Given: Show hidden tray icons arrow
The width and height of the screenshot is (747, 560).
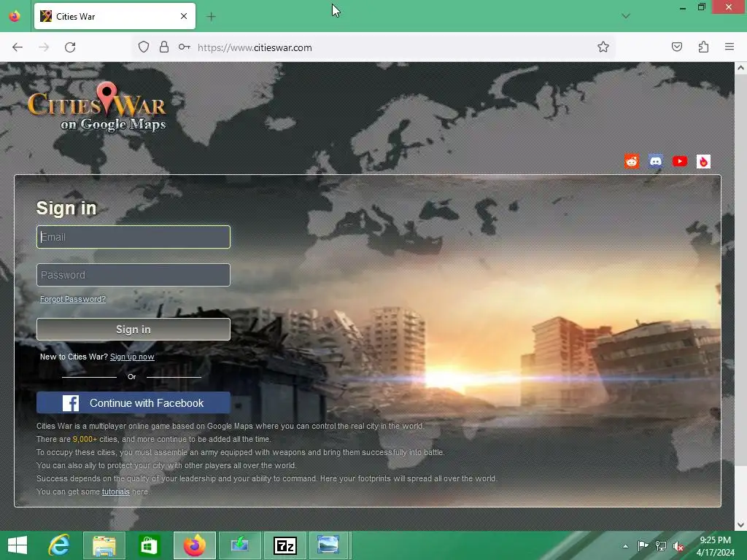Looking at the screenshot, I should click(625, 546).
